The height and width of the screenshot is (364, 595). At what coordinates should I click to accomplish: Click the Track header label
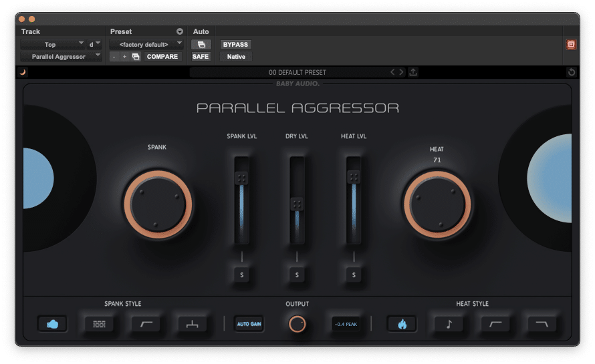pyautogui.click(x=30, y=31)
